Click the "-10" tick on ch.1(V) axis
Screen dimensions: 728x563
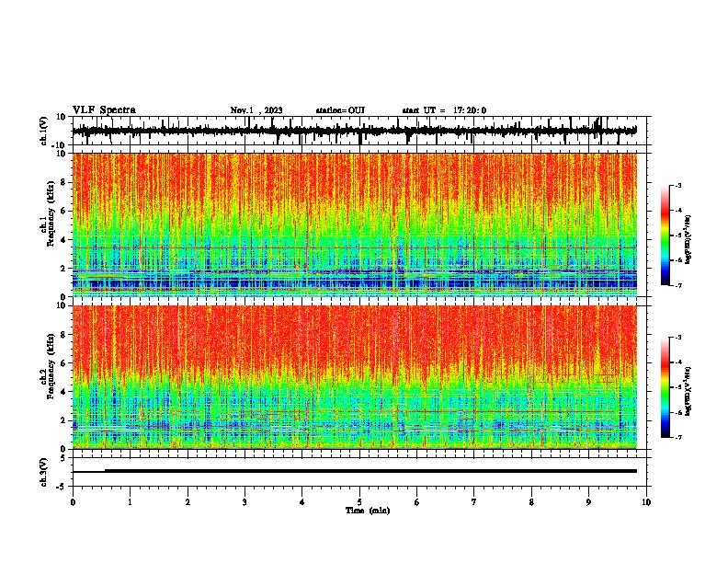pyautogui.click(x=60, y=145)
